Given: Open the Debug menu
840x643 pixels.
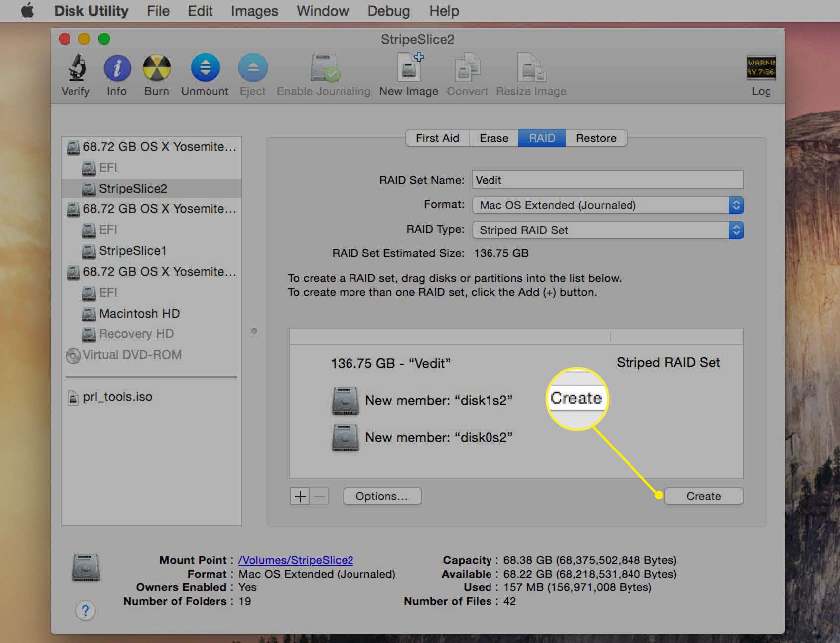Looking at the screenshot, I should pos(389,10).
